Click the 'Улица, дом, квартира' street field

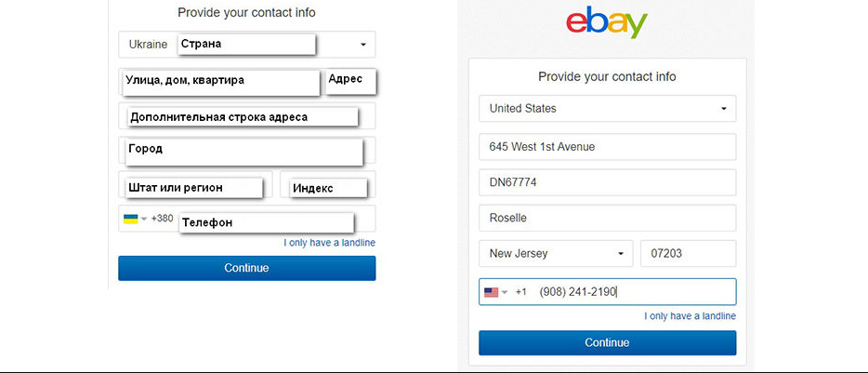[x=219, y=81]
